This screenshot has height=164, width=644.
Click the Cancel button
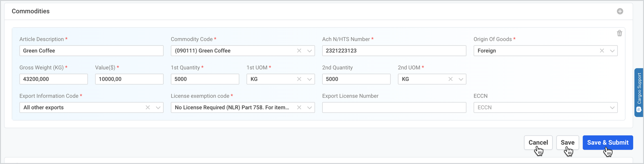pos(538,143)
